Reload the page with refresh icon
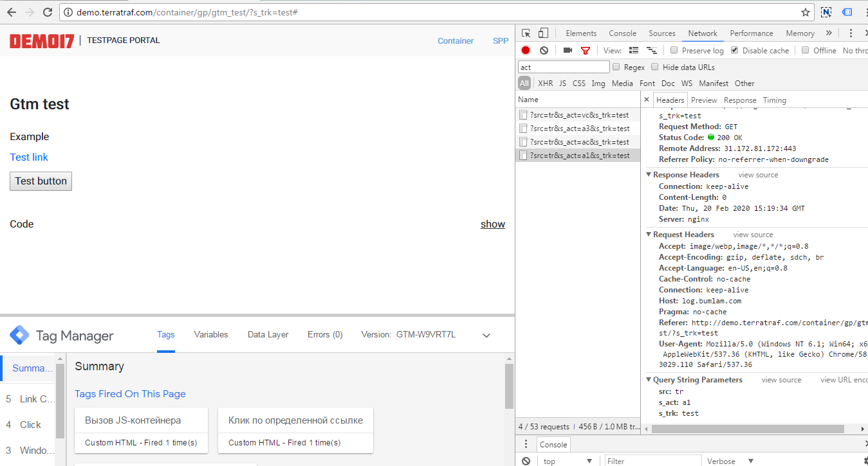Viewport: 868px width, 466px height. 47,12
